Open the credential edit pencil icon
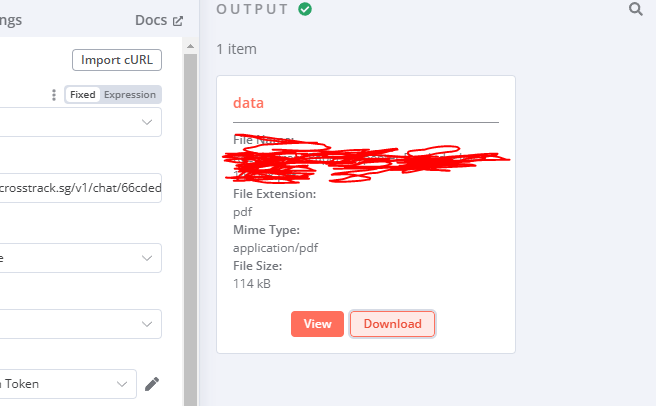Image resolution: width=656 pixels, height=406 pixels. (x=152, y=384)
